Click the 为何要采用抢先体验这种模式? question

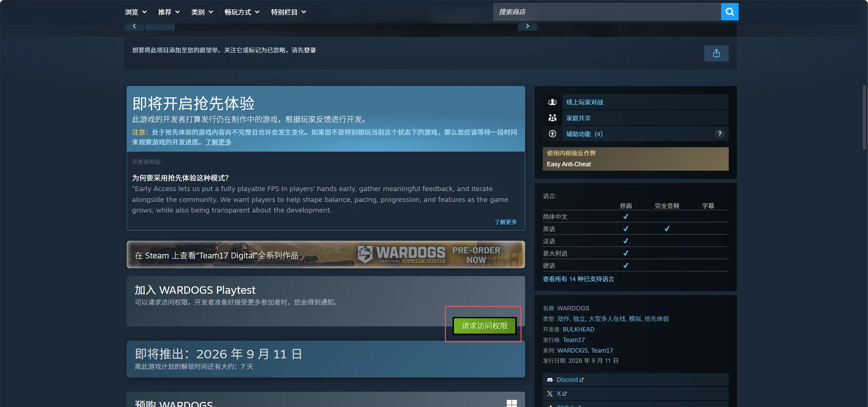coord(180,178)
